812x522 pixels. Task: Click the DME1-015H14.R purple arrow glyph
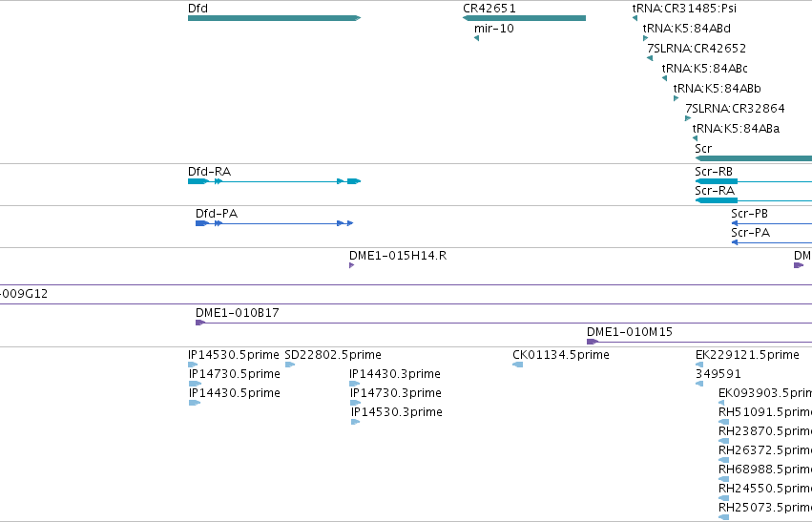click(352, 265)
